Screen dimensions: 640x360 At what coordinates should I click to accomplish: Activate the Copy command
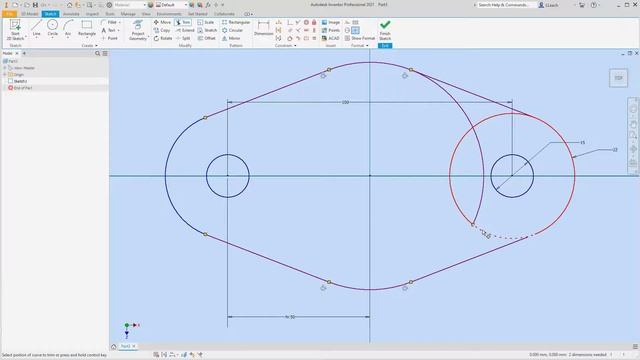(x=162, y=30)
